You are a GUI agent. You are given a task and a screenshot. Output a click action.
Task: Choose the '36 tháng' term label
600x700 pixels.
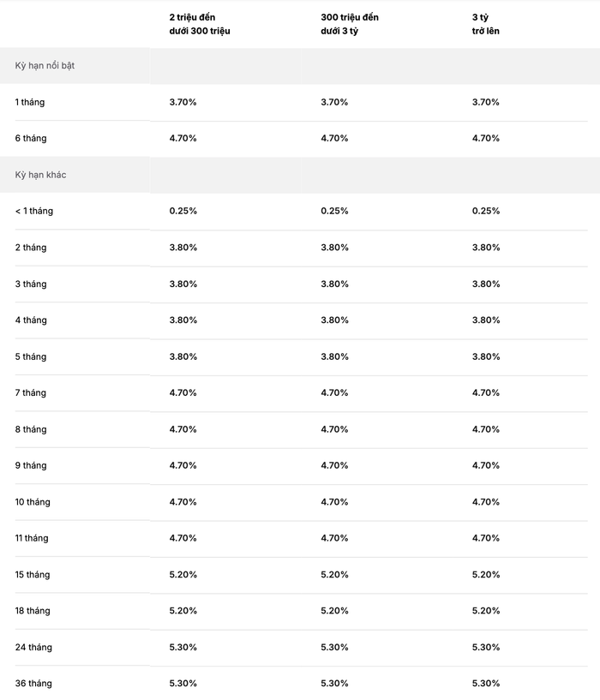[33, 684]
